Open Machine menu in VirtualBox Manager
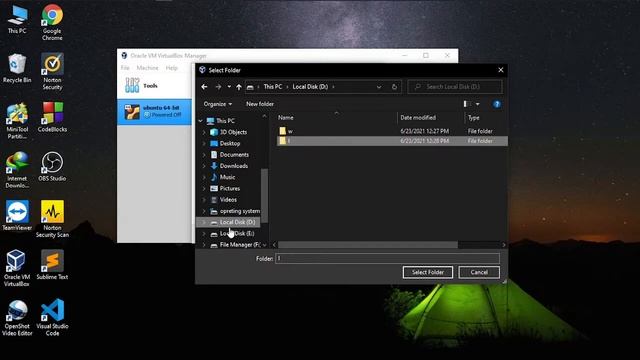Viewport: 640px width, 360px height. click(147, 68)
